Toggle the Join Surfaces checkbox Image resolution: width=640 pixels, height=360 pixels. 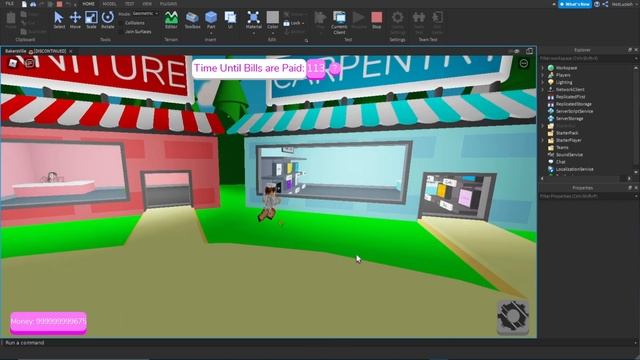coord(121,31)
